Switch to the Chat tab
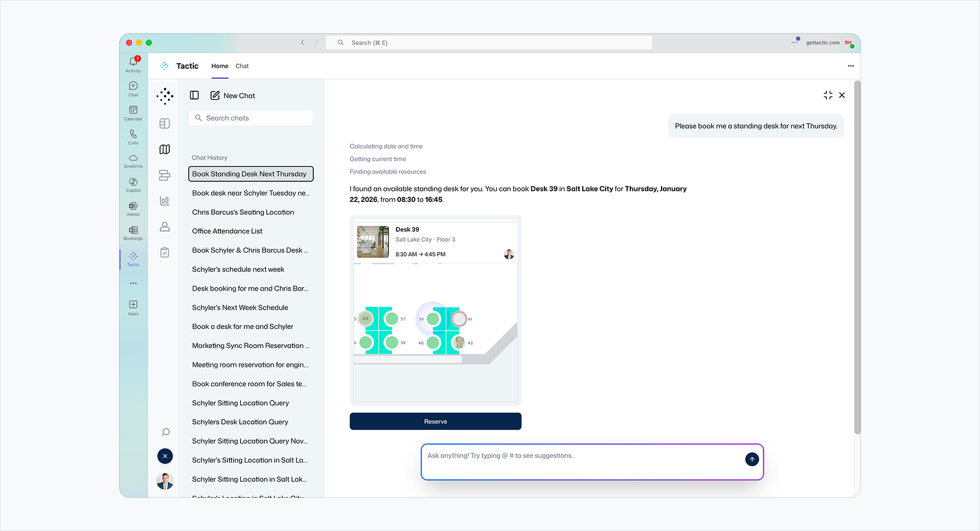The width and height of the screenshot is (980, 531). (242, 66)
